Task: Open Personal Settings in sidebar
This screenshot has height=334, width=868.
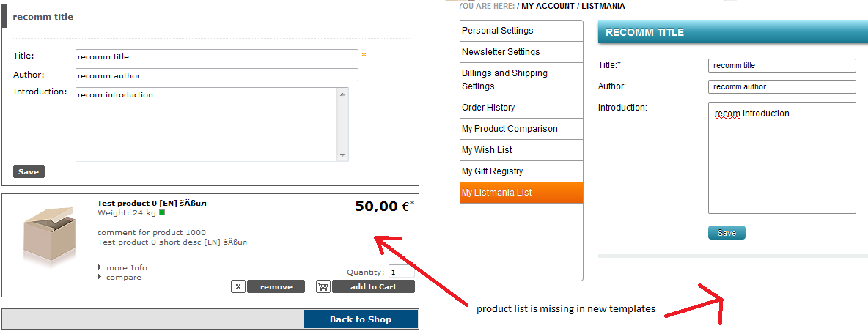Action: pyautogui.click(x=498, y=31)
